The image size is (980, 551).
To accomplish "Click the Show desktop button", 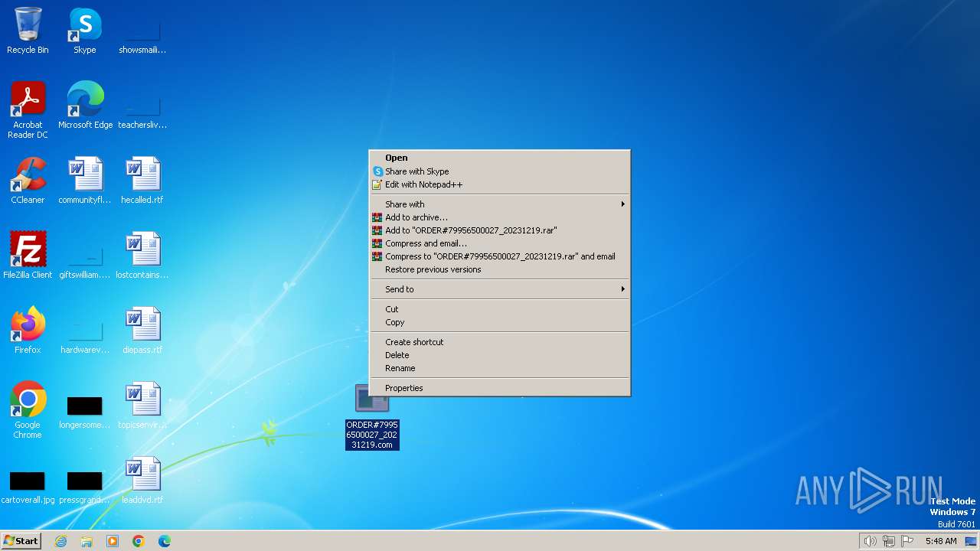I will 971,541.
